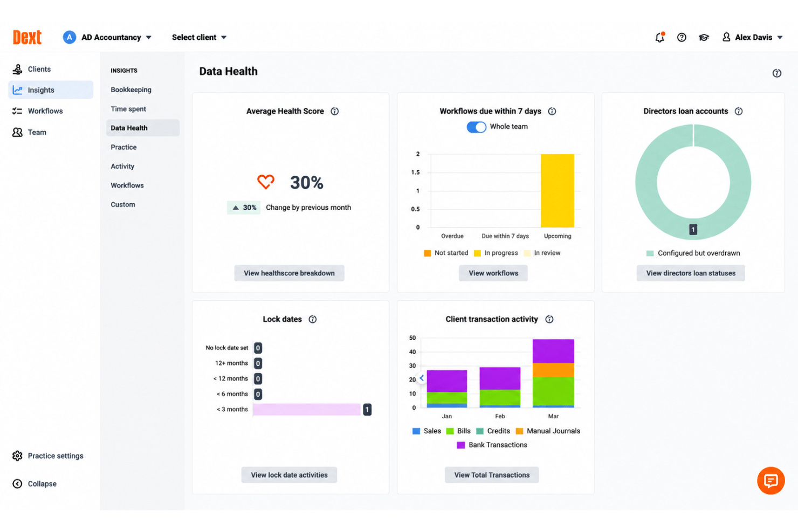The height and width of the screenshot is (532, 798).
Task: Toggle Not started legend series
Action: click(446, 253)
